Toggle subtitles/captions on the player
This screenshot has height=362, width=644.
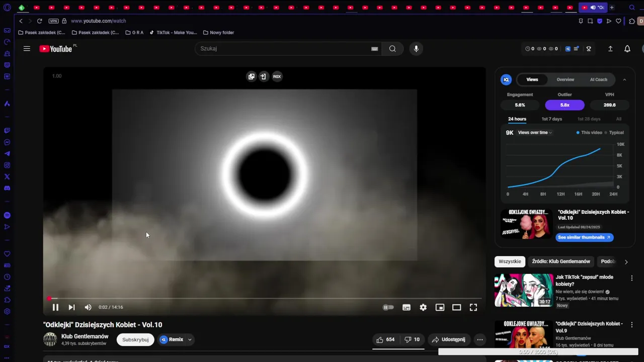(x=407, y=307)
